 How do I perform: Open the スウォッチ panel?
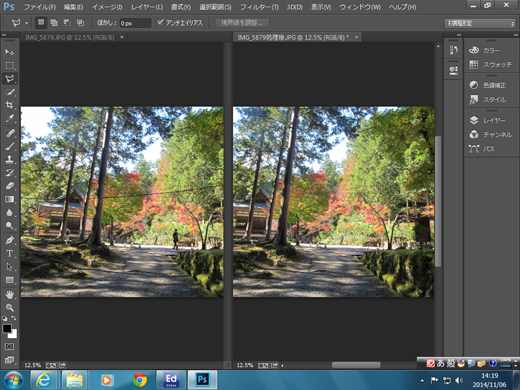(x=491, y=64)
